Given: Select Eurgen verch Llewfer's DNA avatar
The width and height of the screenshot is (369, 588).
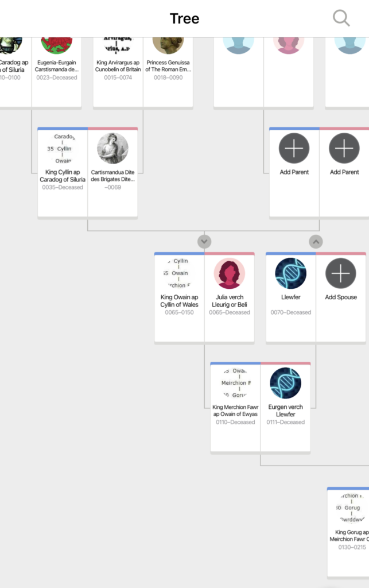Looking at the screenshot, I should click(x=285, y=383).
